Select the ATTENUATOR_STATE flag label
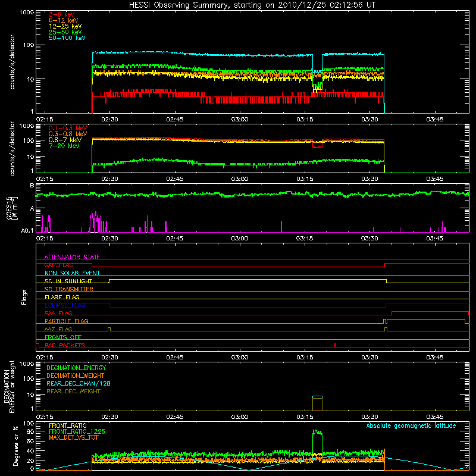The height and width of the screenshot is (476, 476). tap(72, 257)
